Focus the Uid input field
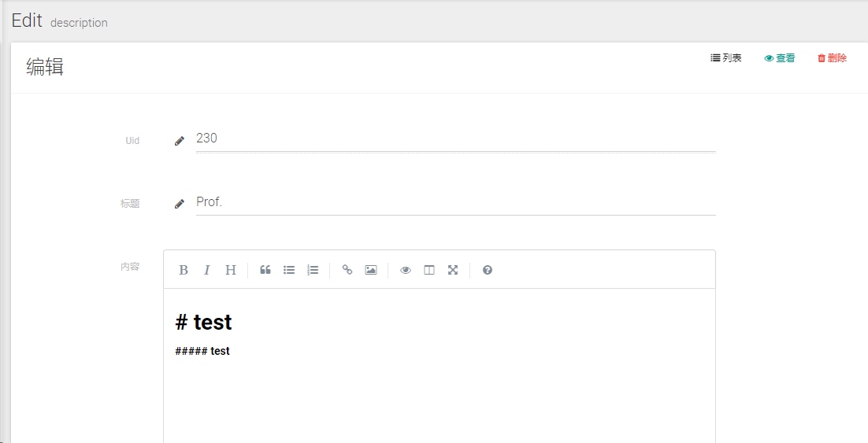 click(x=455, y=138)
